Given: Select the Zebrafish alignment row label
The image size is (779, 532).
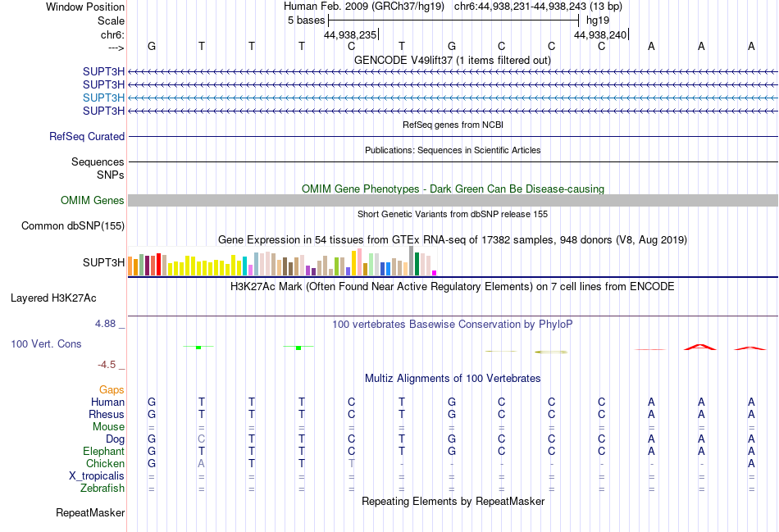Looking at the screenshot, I should (x=102, y=489).
